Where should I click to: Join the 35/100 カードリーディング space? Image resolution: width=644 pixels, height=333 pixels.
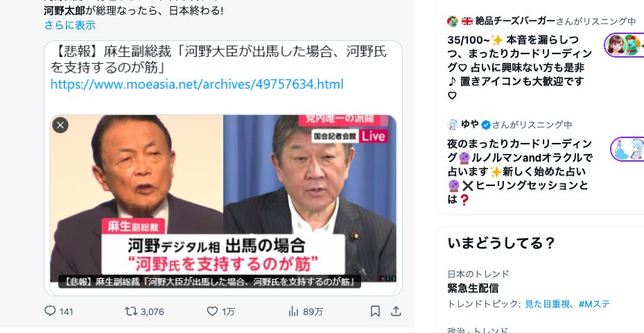(520, 67)
